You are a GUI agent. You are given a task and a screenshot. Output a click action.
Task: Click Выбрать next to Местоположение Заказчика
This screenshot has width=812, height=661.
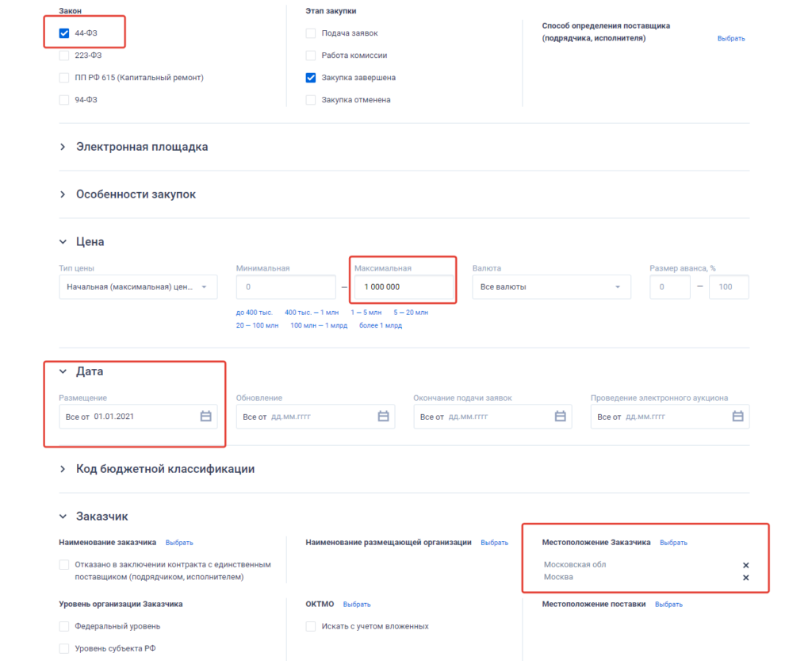coord(673,543)
